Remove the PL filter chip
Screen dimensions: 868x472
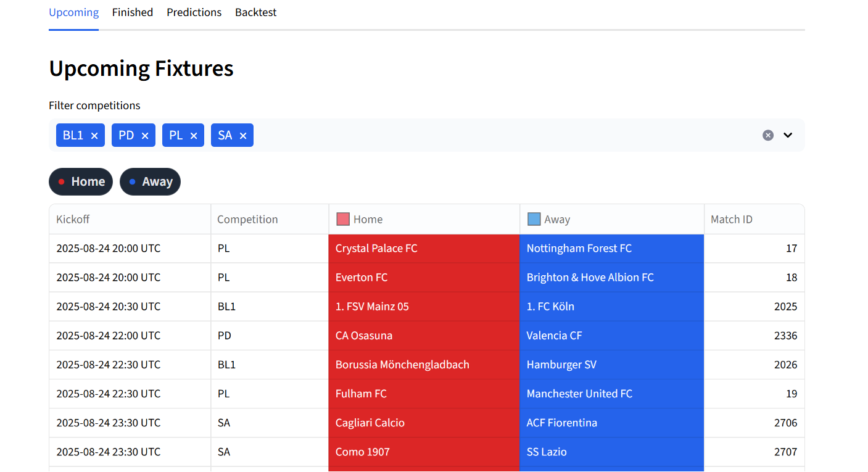click(x=194, y=136)
